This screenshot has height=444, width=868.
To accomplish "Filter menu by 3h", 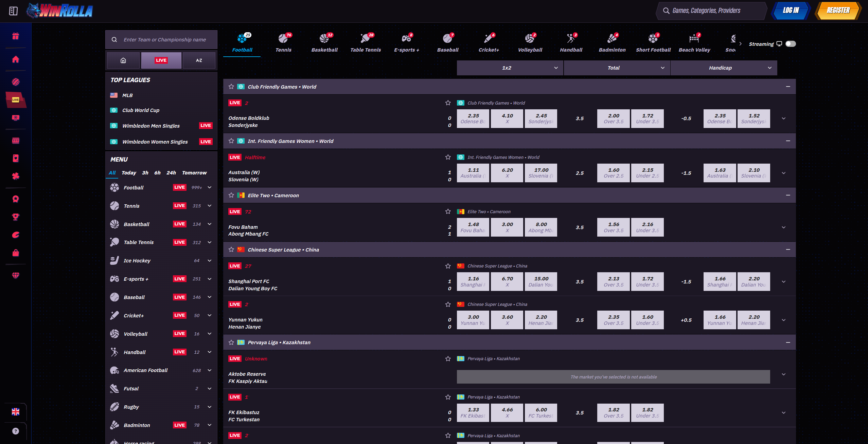I will (145, 173).
